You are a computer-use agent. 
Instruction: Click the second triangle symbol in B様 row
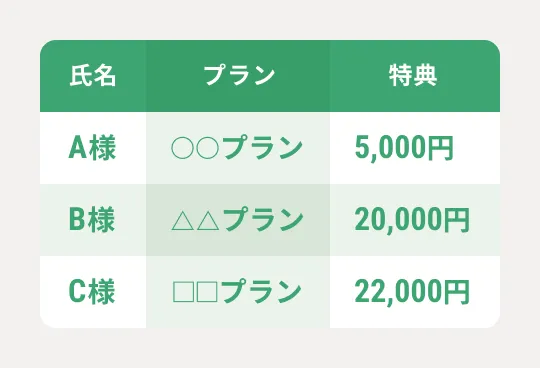pyautogui.click(x=208, y=220)
